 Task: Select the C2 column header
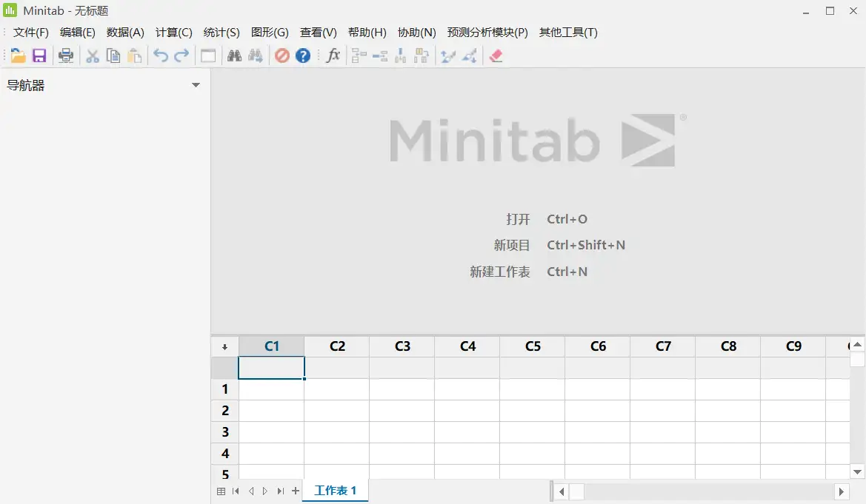pyautogui.click(x=337, y=346)
